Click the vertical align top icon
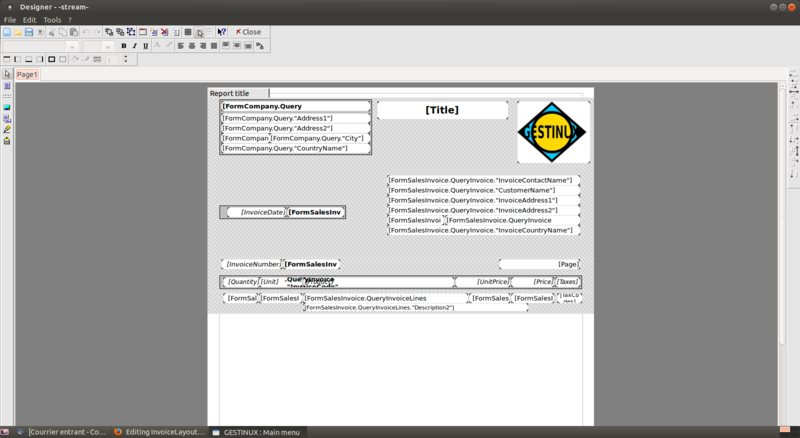The image size is (800, 438). coord(226,46)
